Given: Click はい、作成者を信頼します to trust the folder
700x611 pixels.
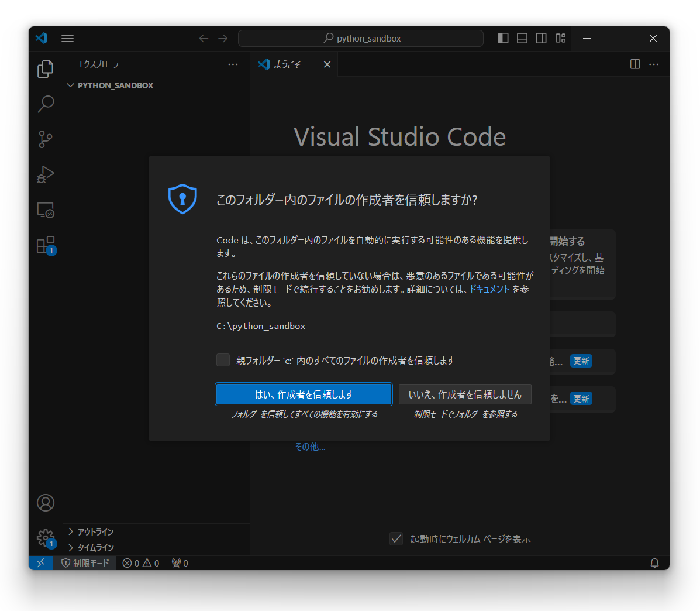Looking at the screenshot, I should (304, 394).
